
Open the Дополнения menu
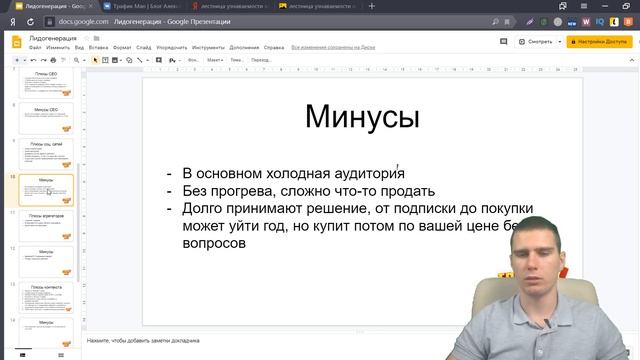pyautogui.click(x=244, y=48)
